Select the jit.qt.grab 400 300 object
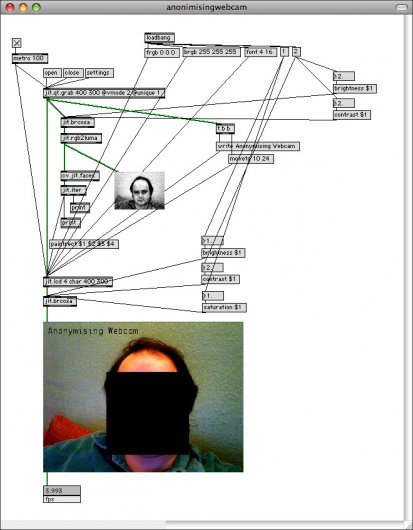This screenshot has width=413, height=530. 104,93
